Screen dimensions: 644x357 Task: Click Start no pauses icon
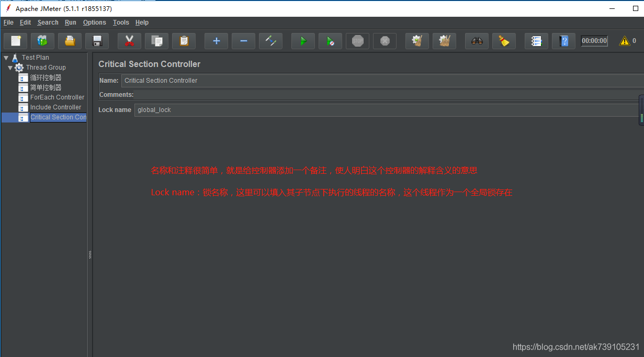tap(331, 41)
